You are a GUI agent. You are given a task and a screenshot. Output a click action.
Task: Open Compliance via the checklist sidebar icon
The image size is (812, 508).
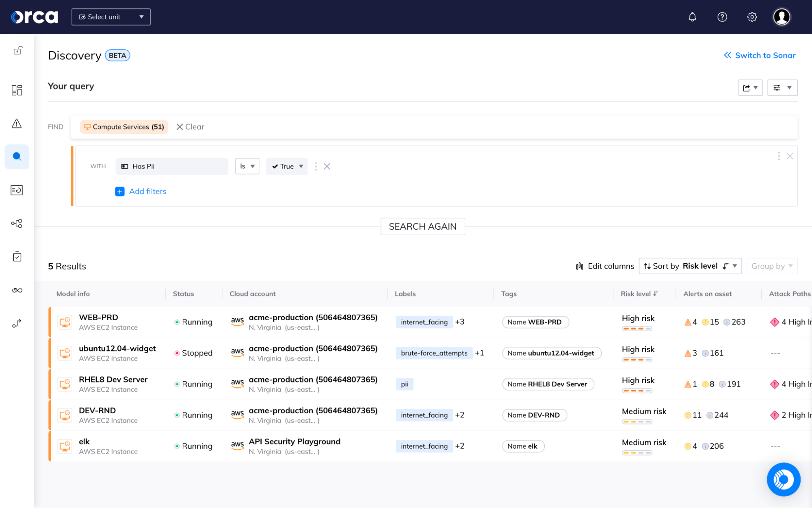point(17,256)
